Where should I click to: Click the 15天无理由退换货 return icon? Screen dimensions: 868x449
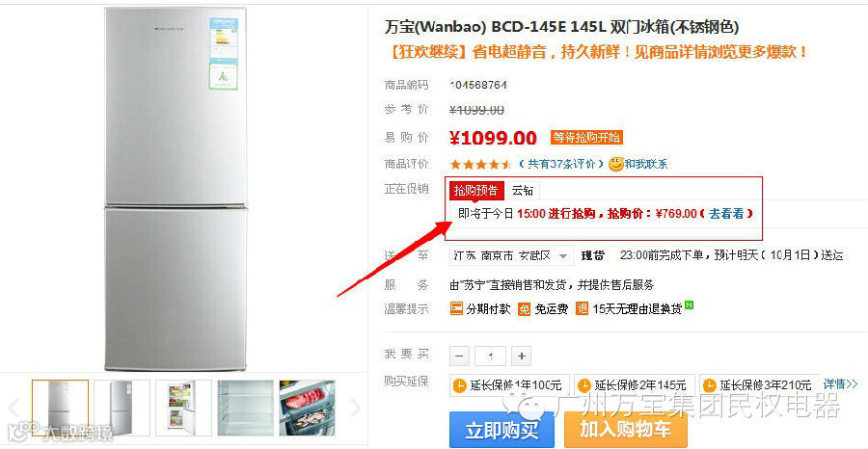(582, 308)
